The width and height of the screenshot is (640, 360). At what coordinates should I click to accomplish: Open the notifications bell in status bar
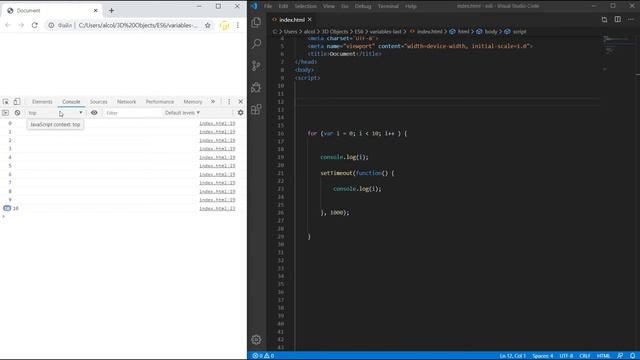click(x=632, y=356)
